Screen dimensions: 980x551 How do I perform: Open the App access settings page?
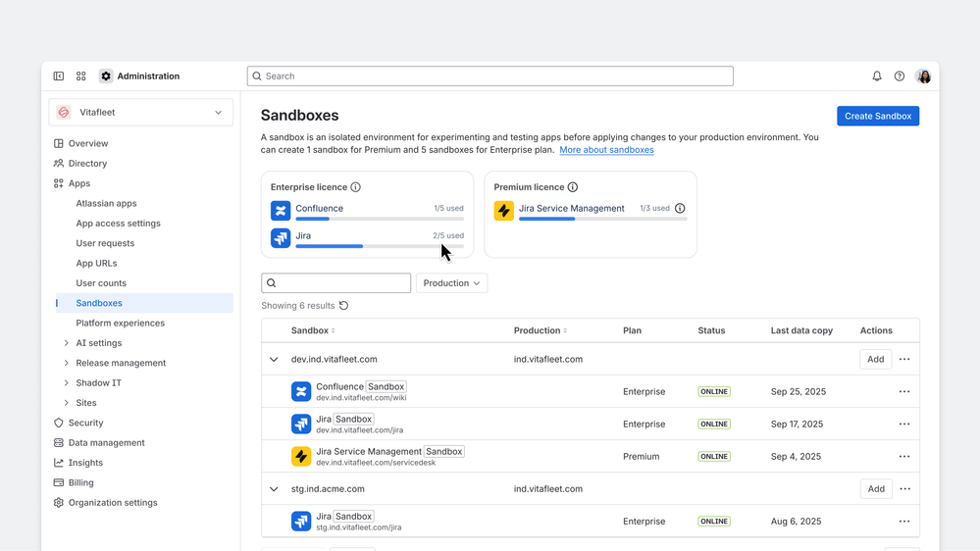(x=118, y=224)
